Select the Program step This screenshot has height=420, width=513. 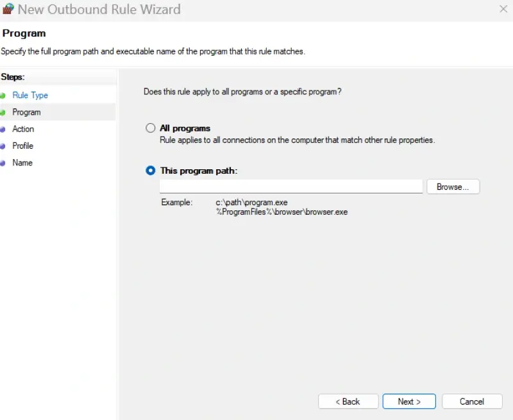click(x=26, y=112)
